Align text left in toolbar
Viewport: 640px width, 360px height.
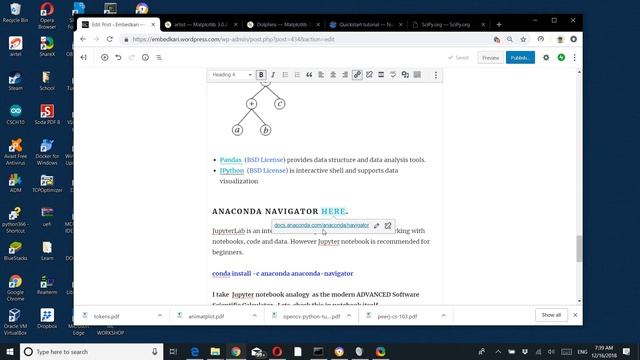click(321, 75)
